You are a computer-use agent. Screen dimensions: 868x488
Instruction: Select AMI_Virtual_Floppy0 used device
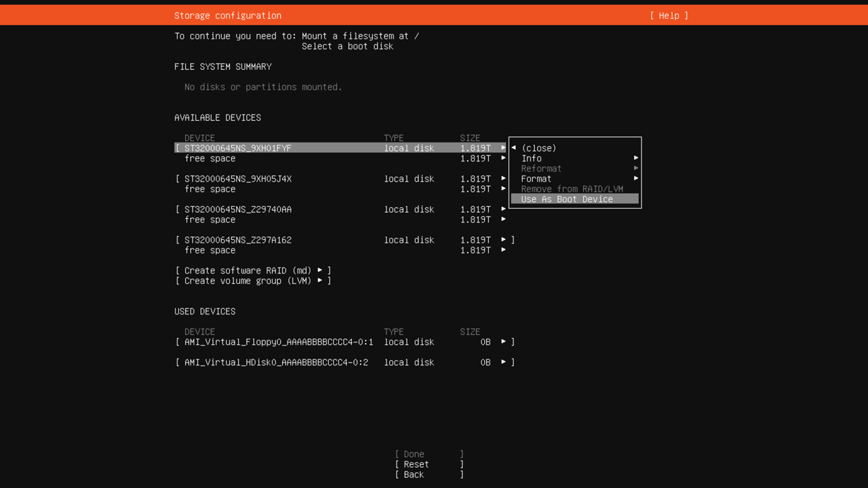[279, 342]
